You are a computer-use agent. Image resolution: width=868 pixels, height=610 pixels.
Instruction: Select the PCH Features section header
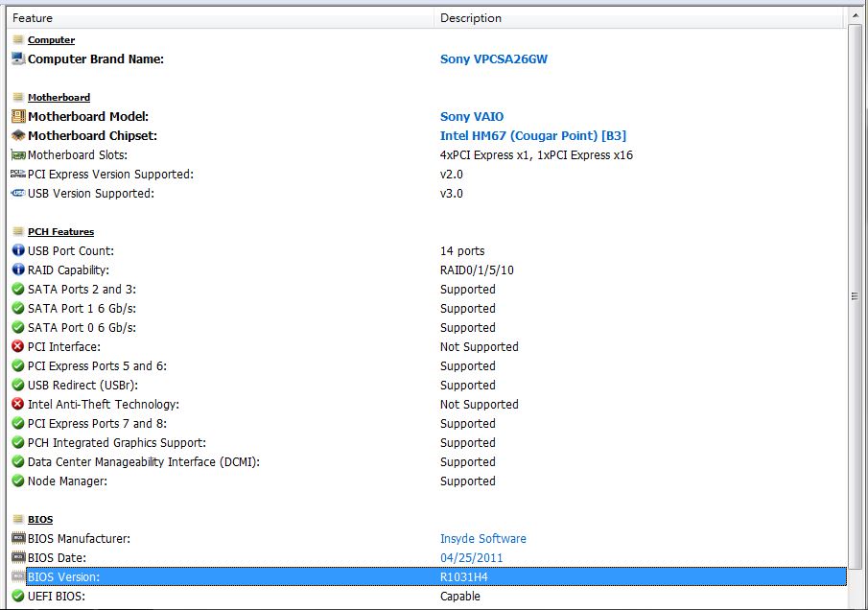click(x=60, y=231)
